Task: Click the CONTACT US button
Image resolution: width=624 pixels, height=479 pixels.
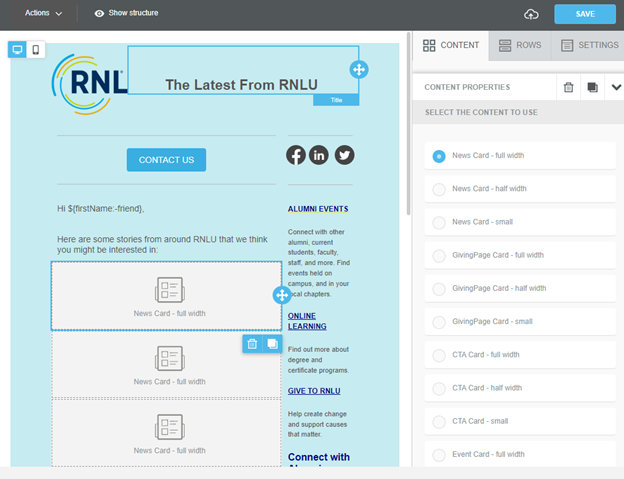Action: pos(166,160)
